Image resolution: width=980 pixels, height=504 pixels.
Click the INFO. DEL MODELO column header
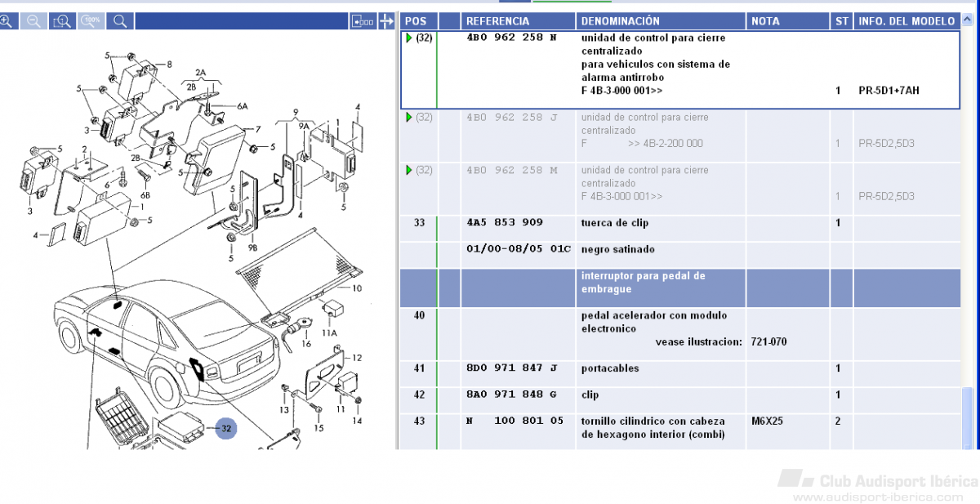(x=906, y=21)
